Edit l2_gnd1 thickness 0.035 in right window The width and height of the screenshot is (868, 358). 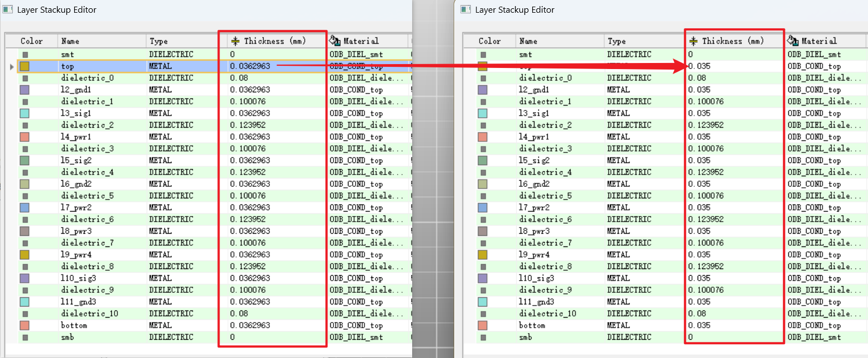click(x=699, y=89)
